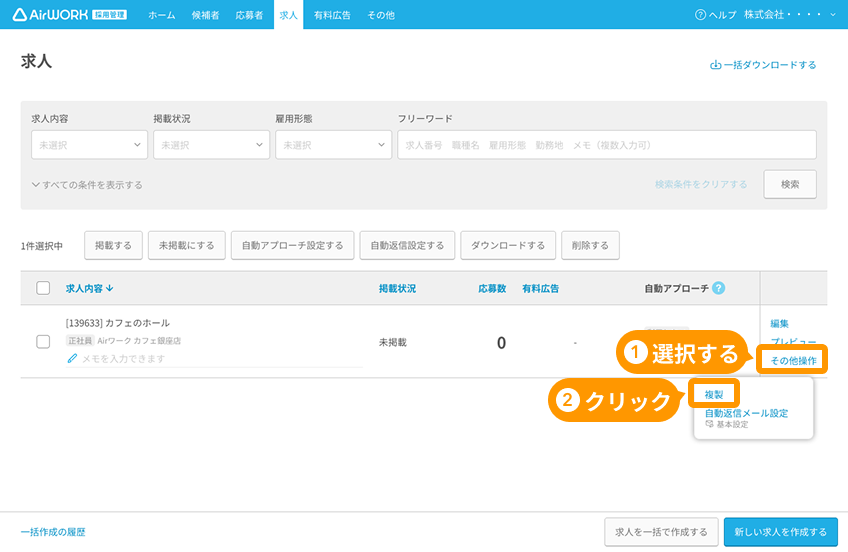The width and height of the screenshot is (848, 552).
Task: Open the その他 tab
Action: pyautogui.click(x=381, y=15)
